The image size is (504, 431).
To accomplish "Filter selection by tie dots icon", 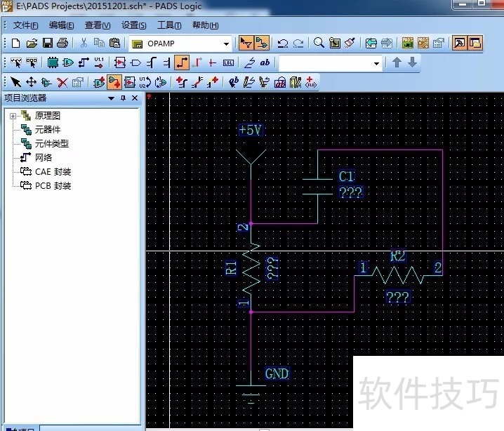I will 212,62.
